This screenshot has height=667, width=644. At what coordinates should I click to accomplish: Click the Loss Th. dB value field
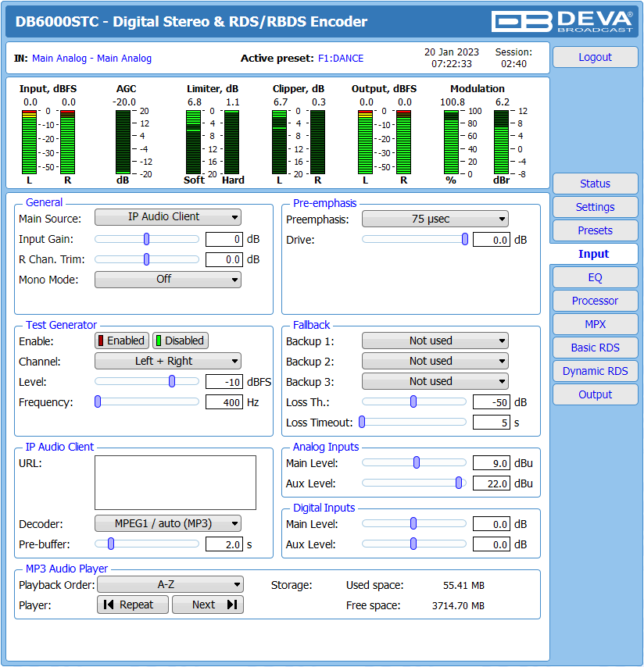[x=492, y=402]
